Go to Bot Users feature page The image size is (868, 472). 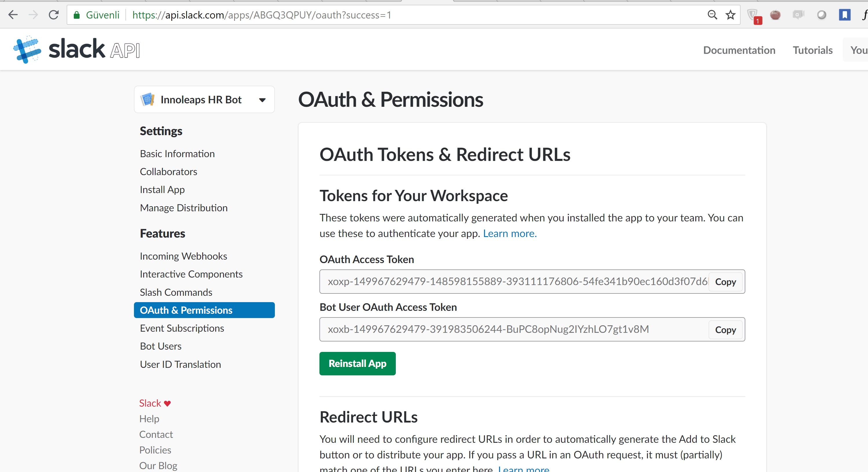[x=161, y=346]
